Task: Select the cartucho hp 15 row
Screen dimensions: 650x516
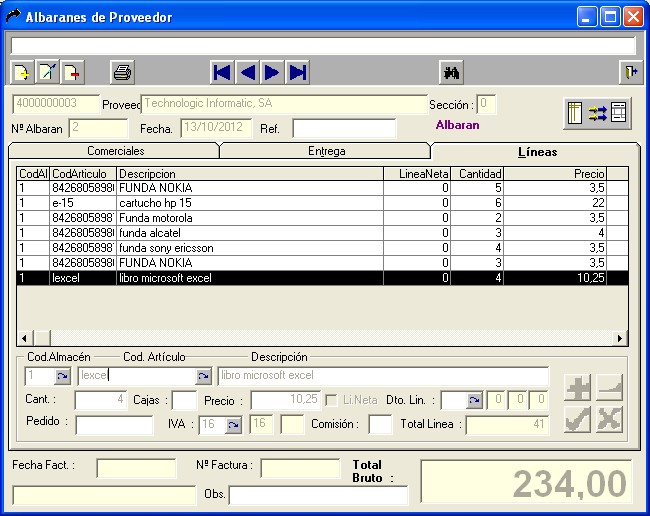Action: point(323,203)
